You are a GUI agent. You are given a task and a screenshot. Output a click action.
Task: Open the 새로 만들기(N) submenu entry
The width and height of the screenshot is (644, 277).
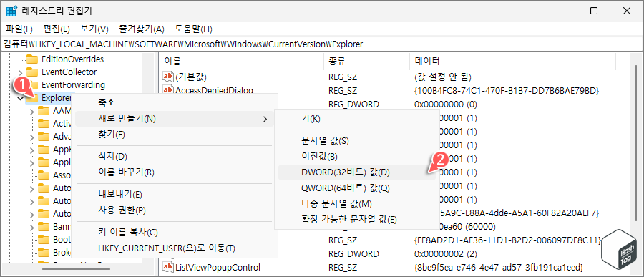(x=175, y=120)
